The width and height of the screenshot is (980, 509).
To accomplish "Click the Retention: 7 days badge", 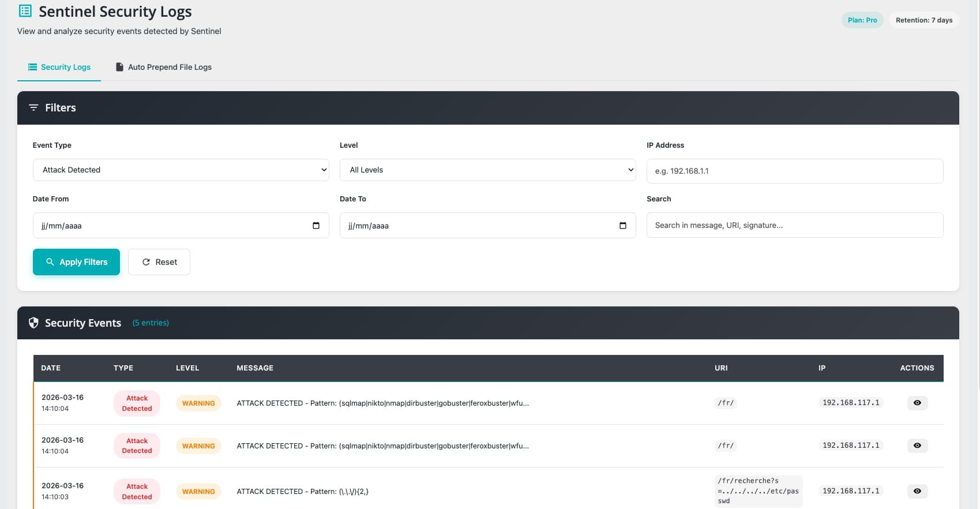I will pyautogui.click(x=923, y=20).
